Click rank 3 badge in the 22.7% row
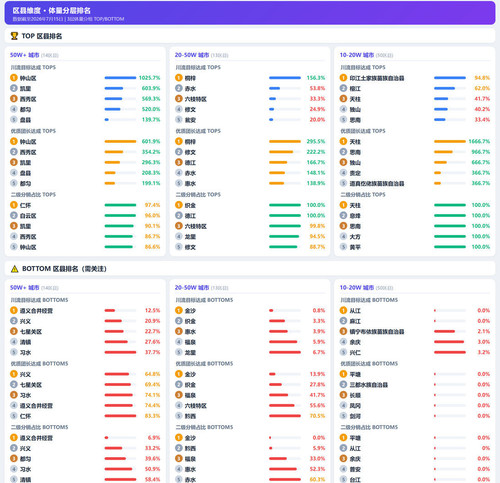Viewport: 500px width, 483px height. click(14, 331)
